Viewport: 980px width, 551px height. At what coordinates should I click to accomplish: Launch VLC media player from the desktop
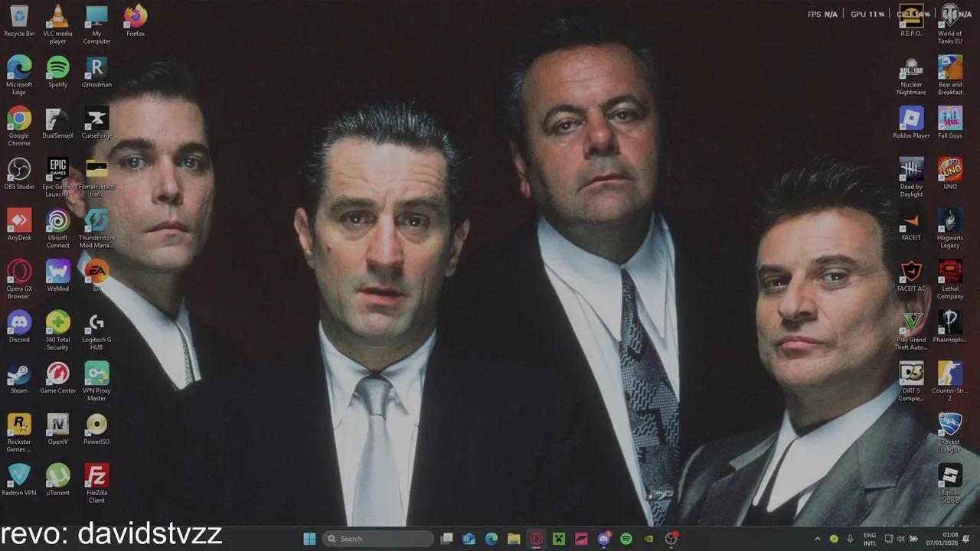click(x=57, y=24)
